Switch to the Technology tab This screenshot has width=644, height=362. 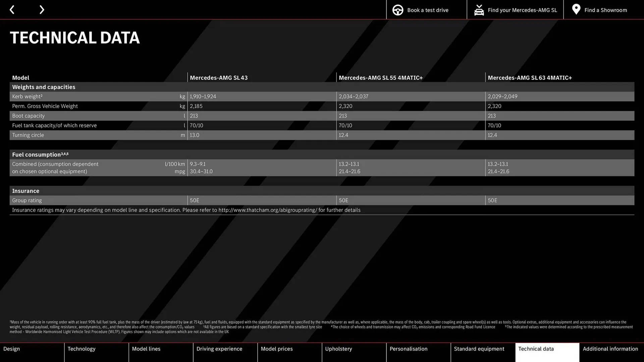[x=82, y=349]
